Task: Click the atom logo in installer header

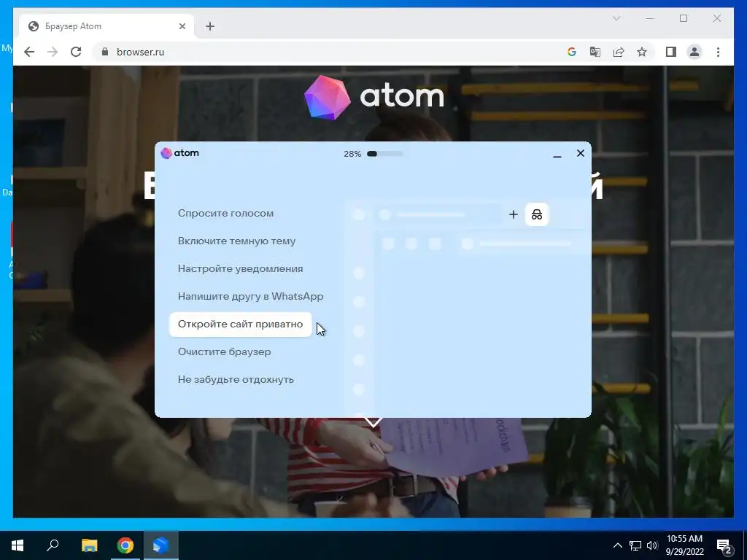Action: [179, 153]
